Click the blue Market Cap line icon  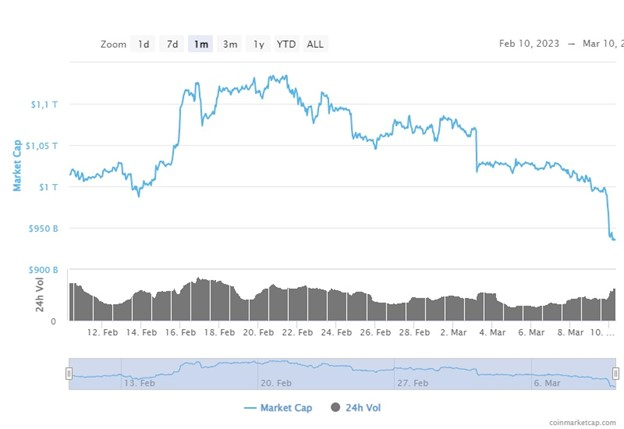click(x=250, y=408)
